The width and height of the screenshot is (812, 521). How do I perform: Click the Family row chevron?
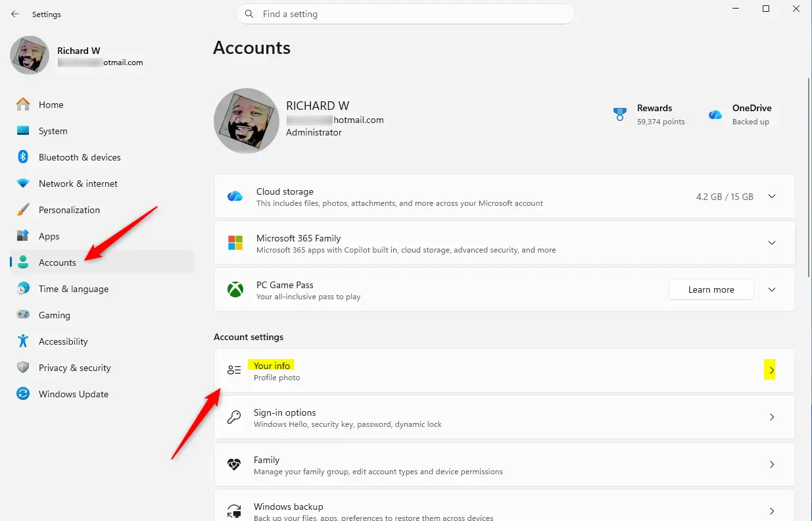pyautogui.click(x=772, y=464)
